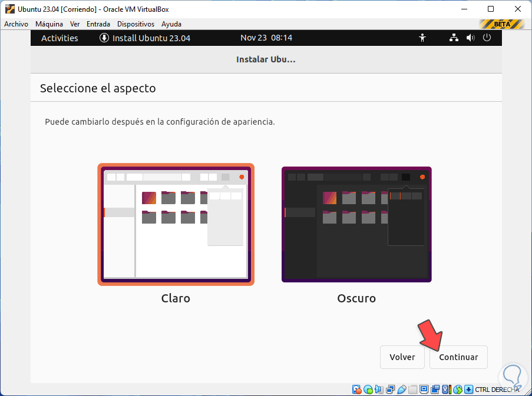
Task: Open the Ubuntu accessibility menu icon
Action: point(422,38)
